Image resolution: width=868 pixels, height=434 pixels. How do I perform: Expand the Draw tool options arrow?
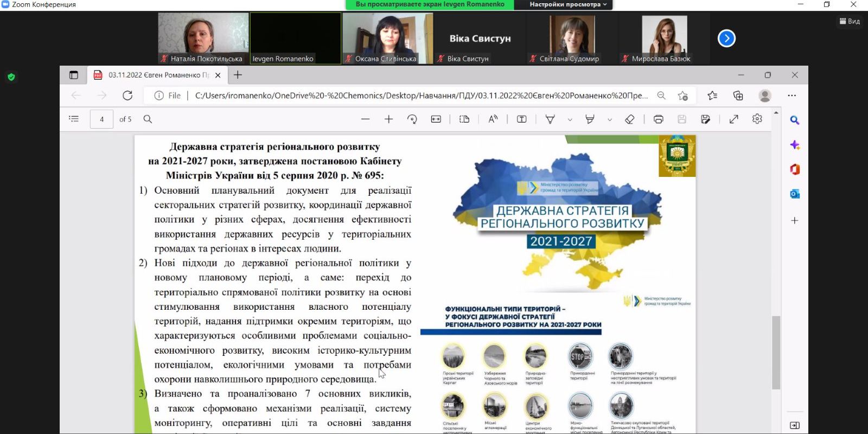click(570, 120)
